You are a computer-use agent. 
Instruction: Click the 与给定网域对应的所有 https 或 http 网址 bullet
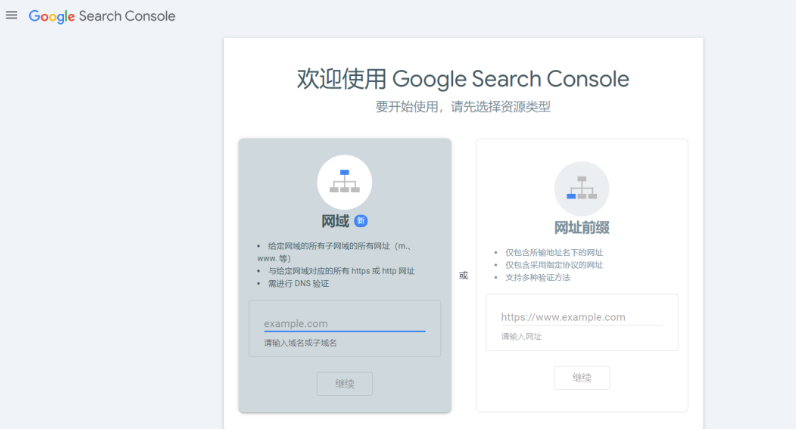point(341,271)
